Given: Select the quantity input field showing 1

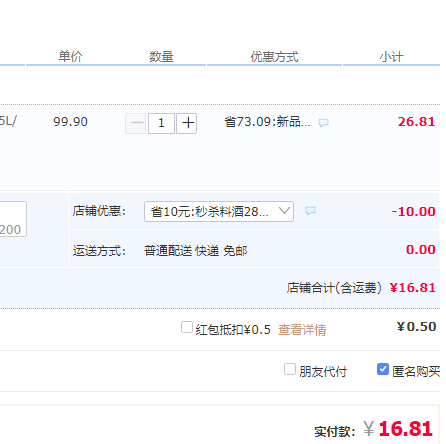Looking at the screenshot, I should (x=161, y=123).
